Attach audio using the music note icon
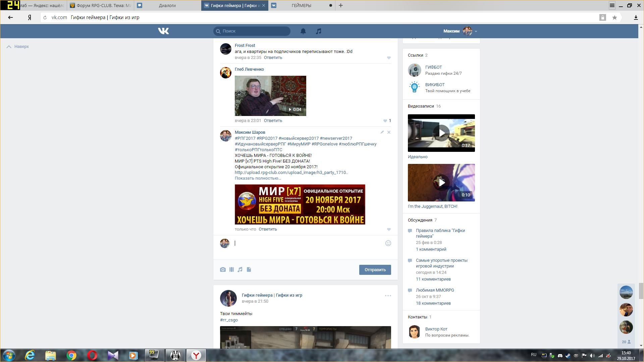Image resolution: width=644 pixels, height=362 pixels. tap(240, 269)
